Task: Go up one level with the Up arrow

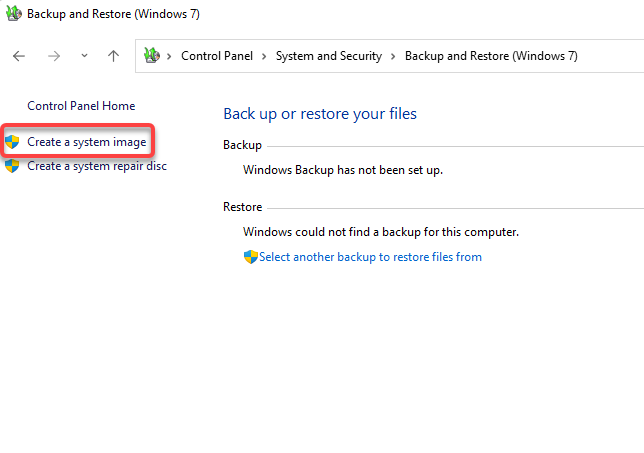Action: (x=113, y=56)
